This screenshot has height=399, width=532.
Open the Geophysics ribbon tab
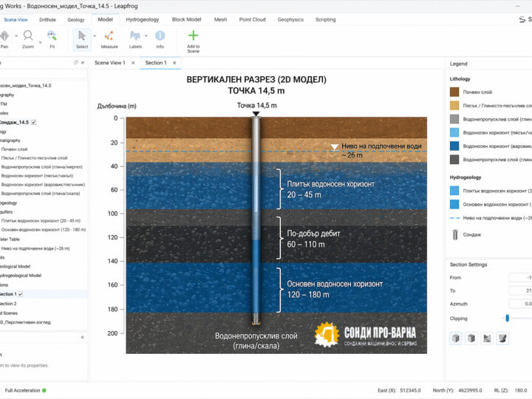pos(290,20)
